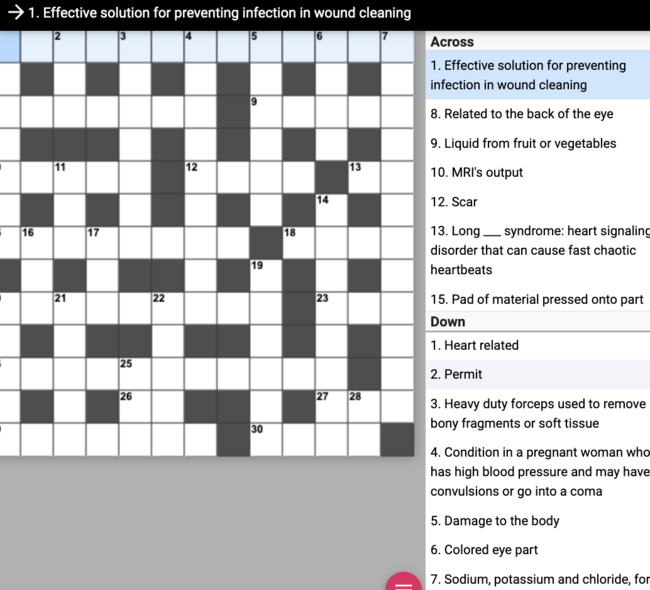650x590 pixels.
Task: Choose the 'Damage to the body' clue
Action: point(494,520)
